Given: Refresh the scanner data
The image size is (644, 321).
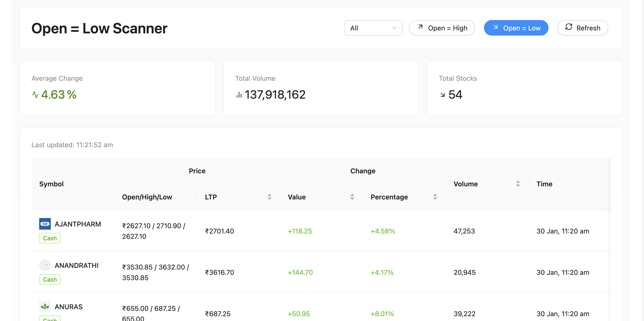Looking at the screenshot, I should point(583,28).
